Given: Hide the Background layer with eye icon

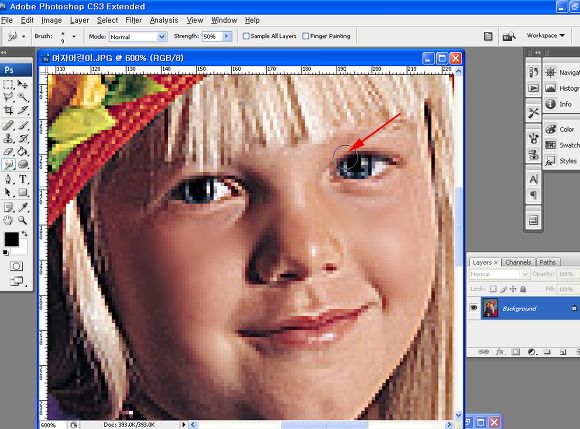Looking at the screenshot, I should point(473,308).
